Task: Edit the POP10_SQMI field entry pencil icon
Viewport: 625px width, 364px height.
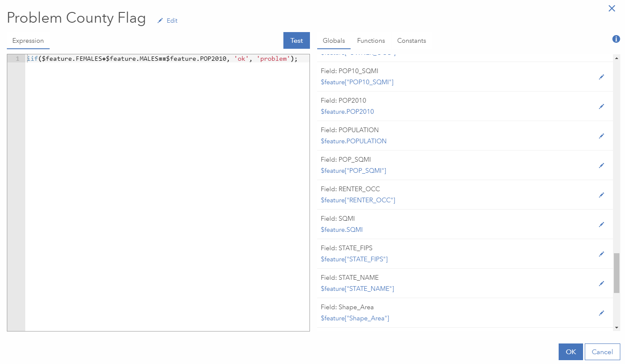Action: (601, 77)
